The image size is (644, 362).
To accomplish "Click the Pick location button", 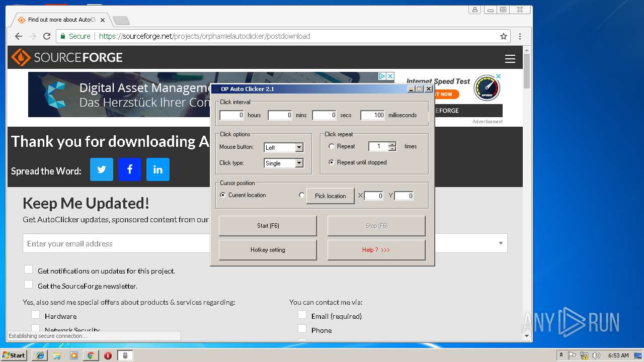I will (x=331, y=196).
